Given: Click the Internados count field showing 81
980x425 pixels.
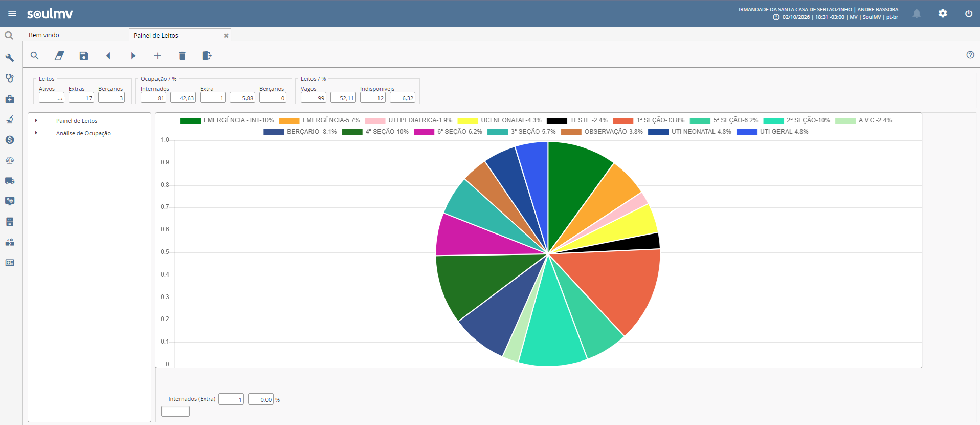Looking at the screenshot, I should pos(153,98).
